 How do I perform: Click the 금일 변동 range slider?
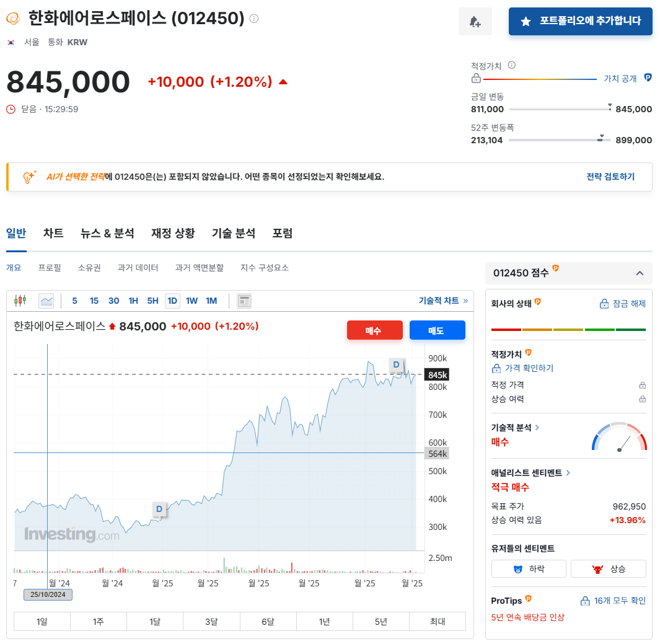pos(560,109)
